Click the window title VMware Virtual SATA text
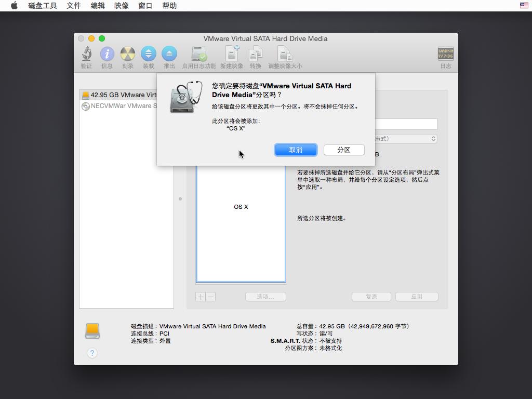 (265, 38)
